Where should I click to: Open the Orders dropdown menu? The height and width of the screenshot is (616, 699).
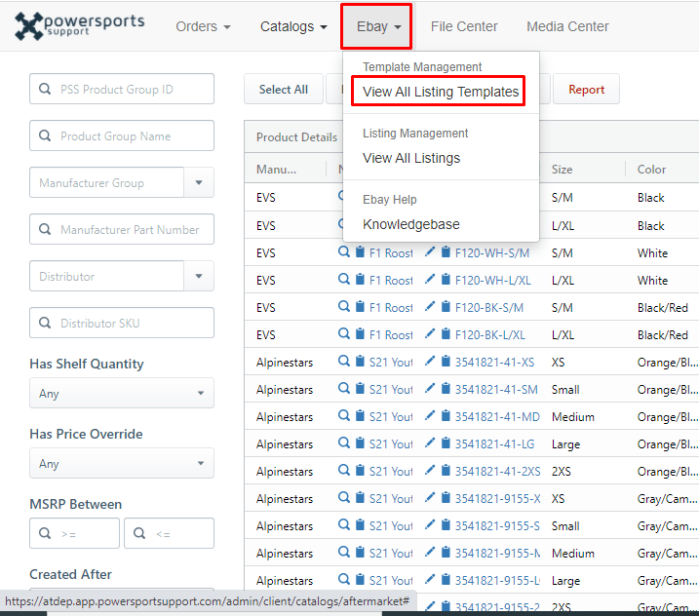coord(204,26)
